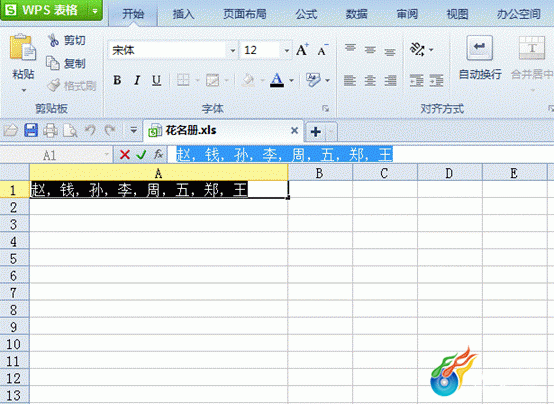Toggle Bold formatting
The image size is (554, 404).
(117, 80)
